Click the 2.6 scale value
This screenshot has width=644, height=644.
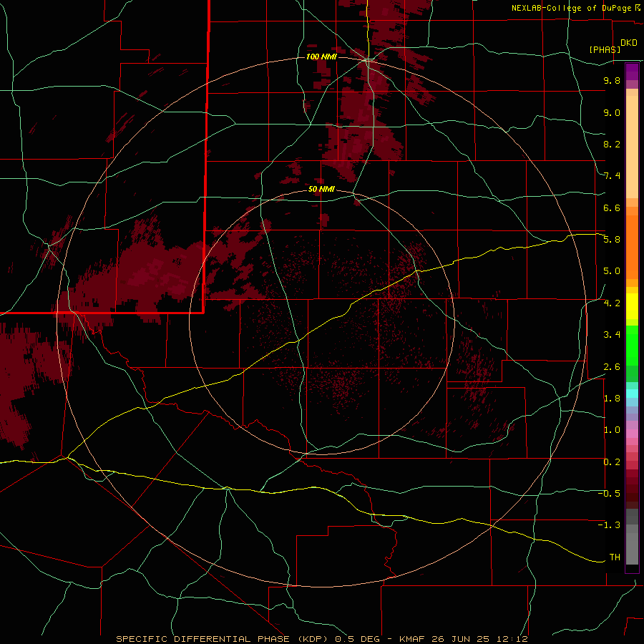coord(612,367)
